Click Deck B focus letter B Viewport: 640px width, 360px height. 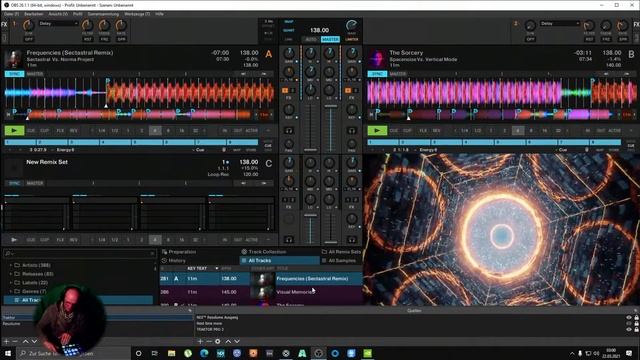pos(631,54)
